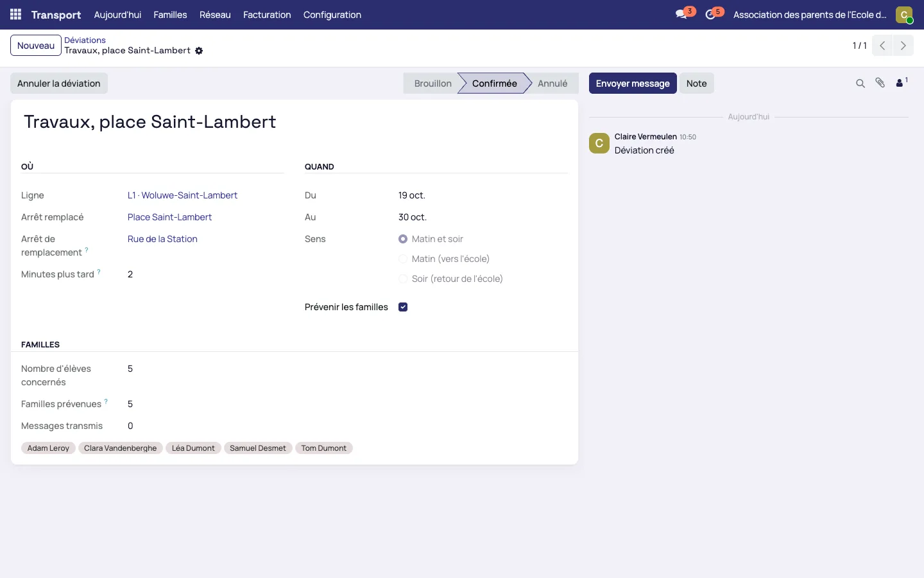
Task: Open the user avatar menu
Action: (904, 15)
